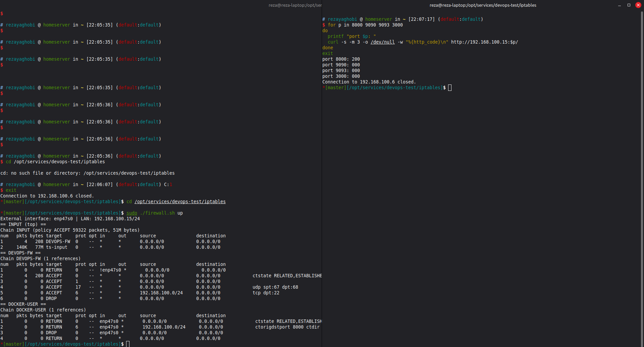644x347 pixels.
Task: Close the terminal window
Action: (638, 5)
